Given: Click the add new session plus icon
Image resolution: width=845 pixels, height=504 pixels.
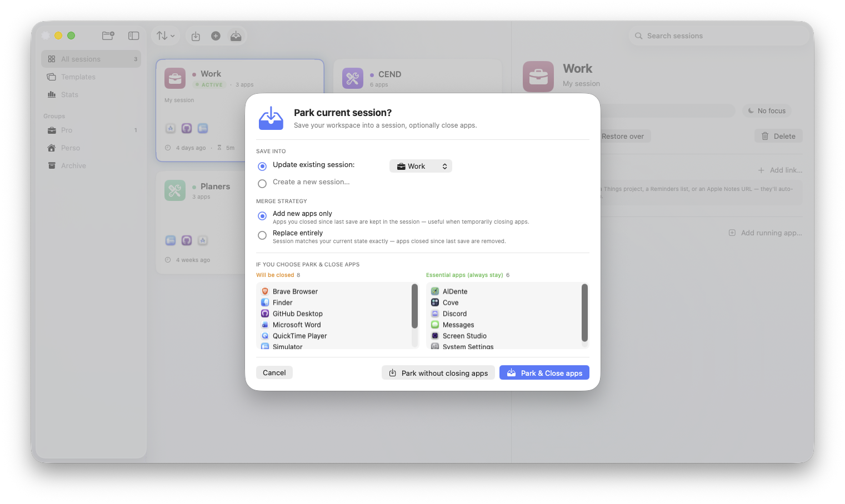Looking at the screenshot, I should pos(216,36).
